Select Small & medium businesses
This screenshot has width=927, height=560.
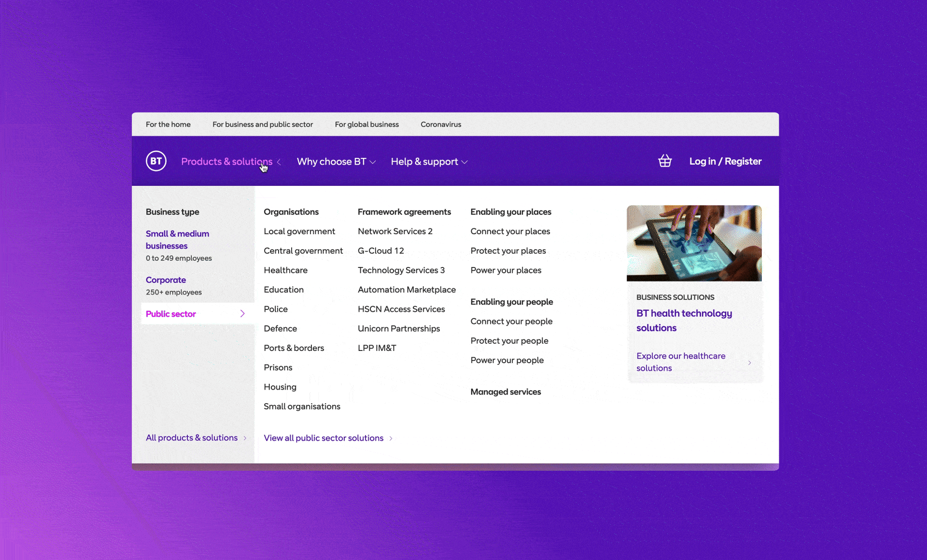click(177, 239)
